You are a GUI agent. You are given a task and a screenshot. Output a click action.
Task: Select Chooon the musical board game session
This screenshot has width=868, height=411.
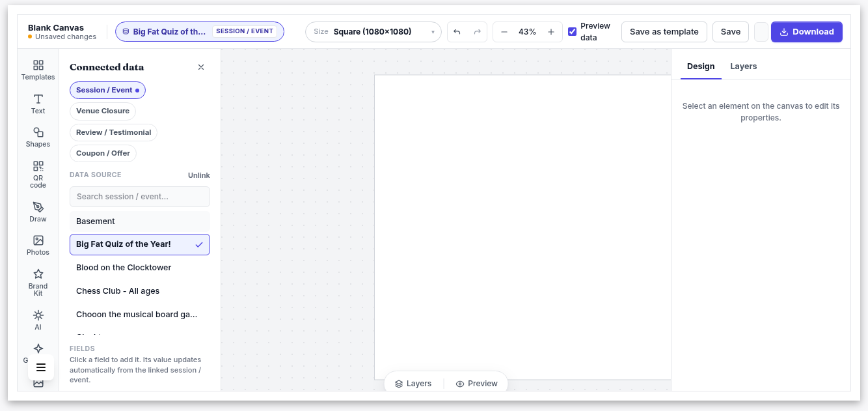[140, 315]
